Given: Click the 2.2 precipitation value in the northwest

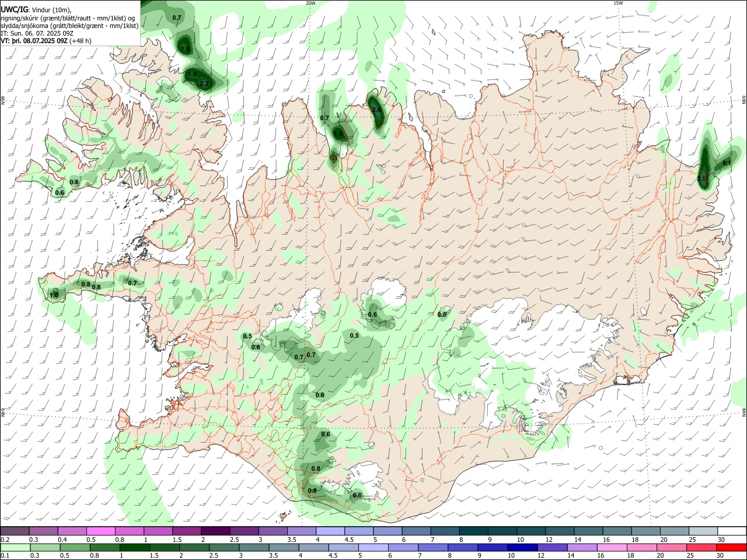Looking at the screenshot, I should [x=204, y=84].
